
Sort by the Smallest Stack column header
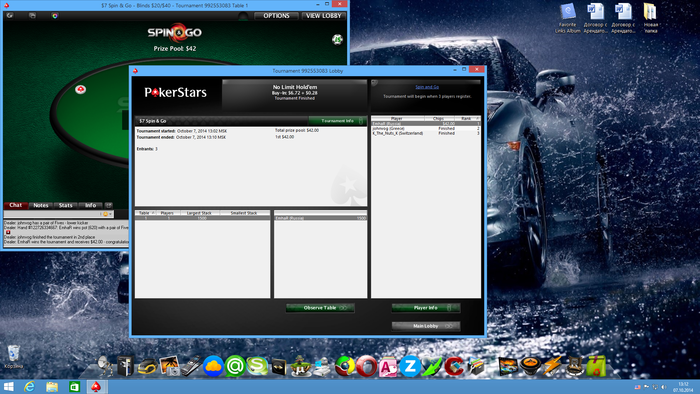click(x=244, y=213)
